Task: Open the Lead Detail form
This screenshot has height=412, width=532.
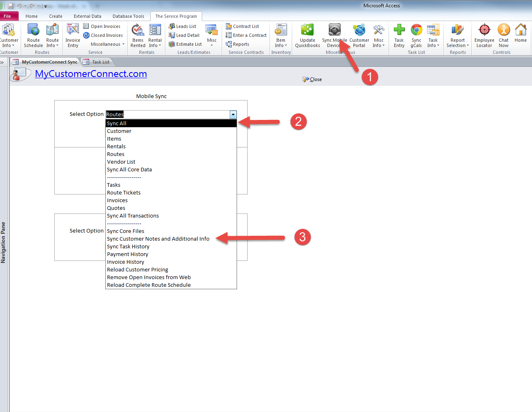Action: click(x=184, y=35)
